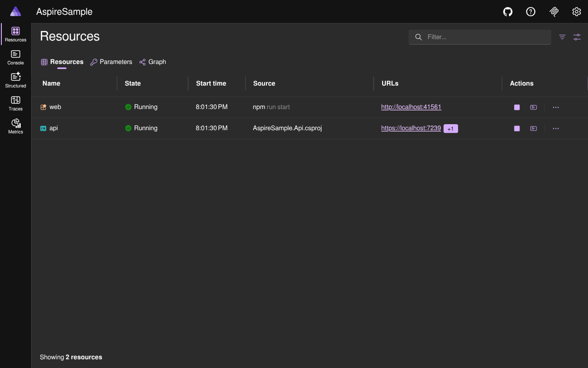Stop the web resource using the square icon
The width and height of the screenshot is (588, 368).
tap(516, 107)
